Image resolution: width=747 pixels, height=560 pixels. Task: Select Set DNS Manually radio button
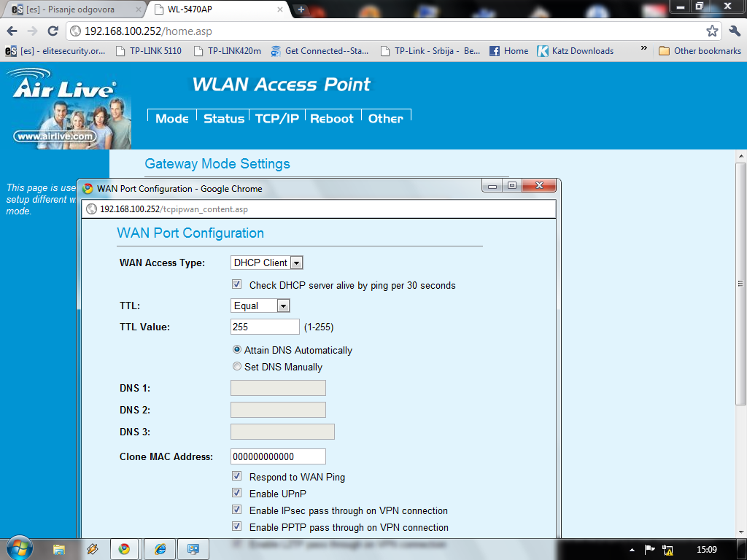pyautogui.click(x=237, y=366)
